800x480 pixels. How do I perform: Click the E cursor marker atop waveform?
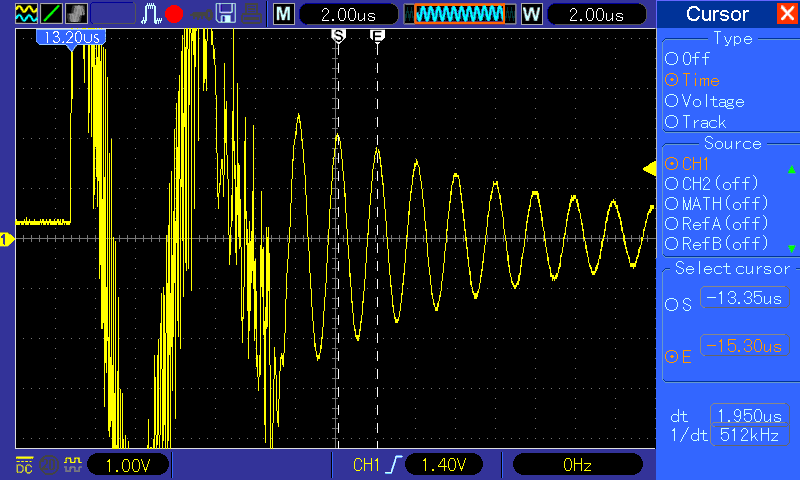click(377, 36)
